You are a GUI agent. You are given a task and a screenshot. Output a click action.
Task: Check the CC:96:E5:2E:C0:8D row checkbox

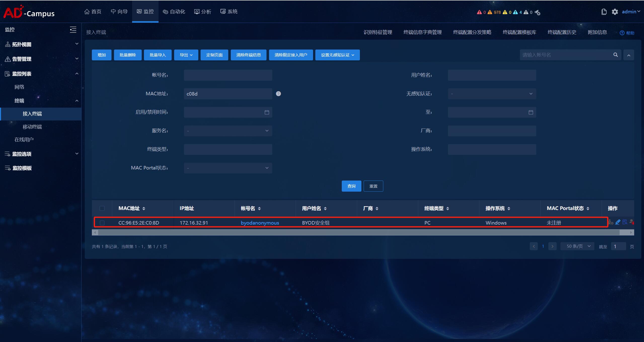pyautogui.click(x=102, y=223)
